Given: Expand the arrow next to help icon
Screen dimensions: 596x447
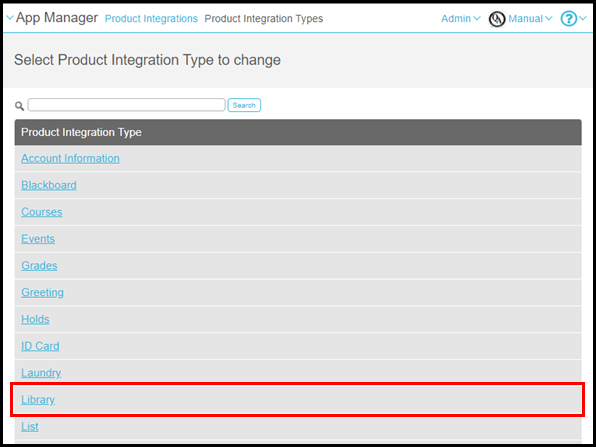Looking at the screenshot, I should 583,18.
